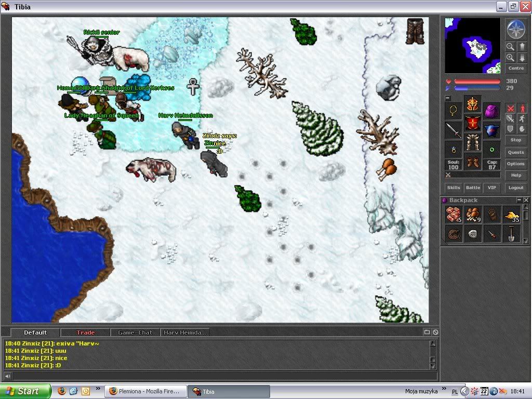Zoom out the minimap with minus magnifier
Viewport: 532px width, 399px height.
click(x=510, y=46)
